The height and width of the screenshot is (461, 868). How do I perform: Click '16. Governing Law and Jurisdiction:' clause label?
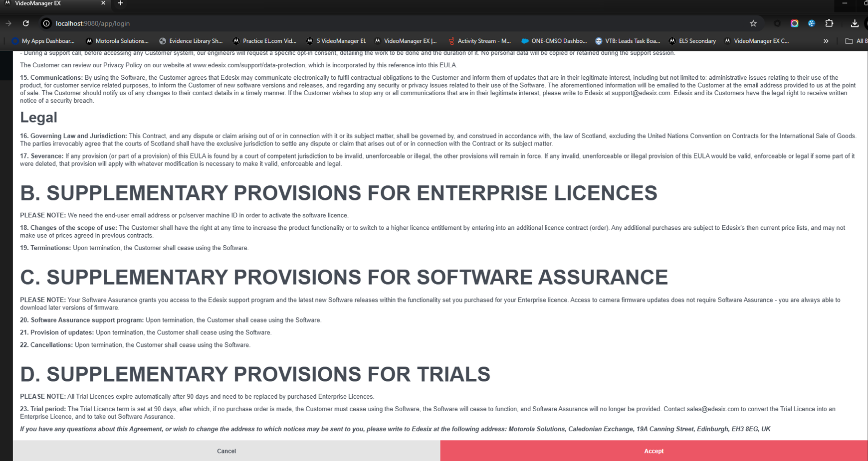(x=73, y=136)
